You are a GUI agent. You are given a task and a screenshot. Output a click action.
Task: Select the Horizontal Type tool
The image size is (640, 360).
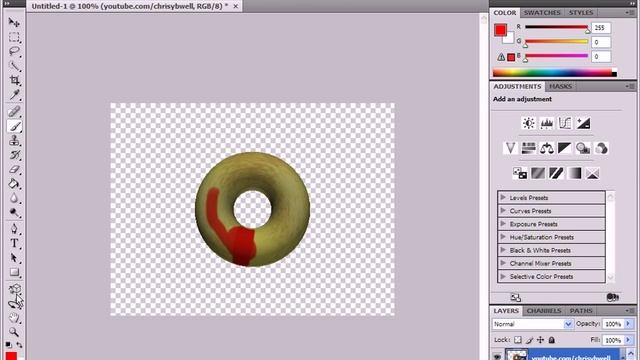click(x=14, y=243)
